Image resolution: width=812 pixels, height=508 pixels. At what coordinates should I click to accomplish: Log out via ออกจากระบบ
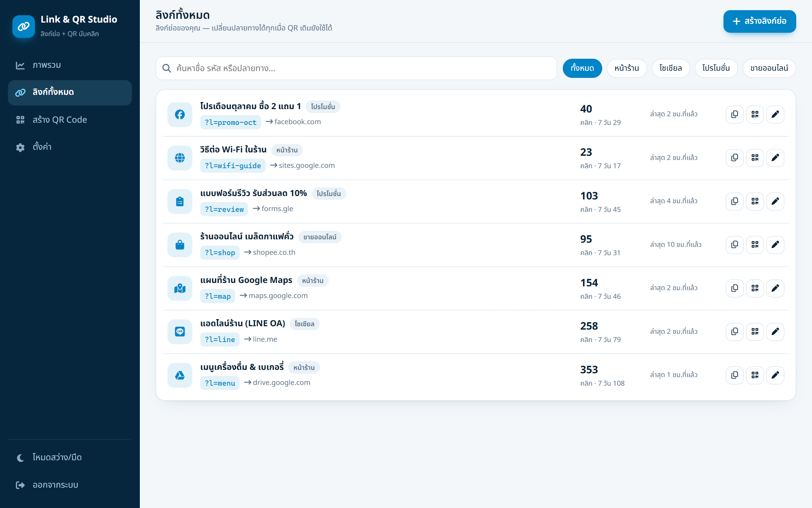click(70, 485)
